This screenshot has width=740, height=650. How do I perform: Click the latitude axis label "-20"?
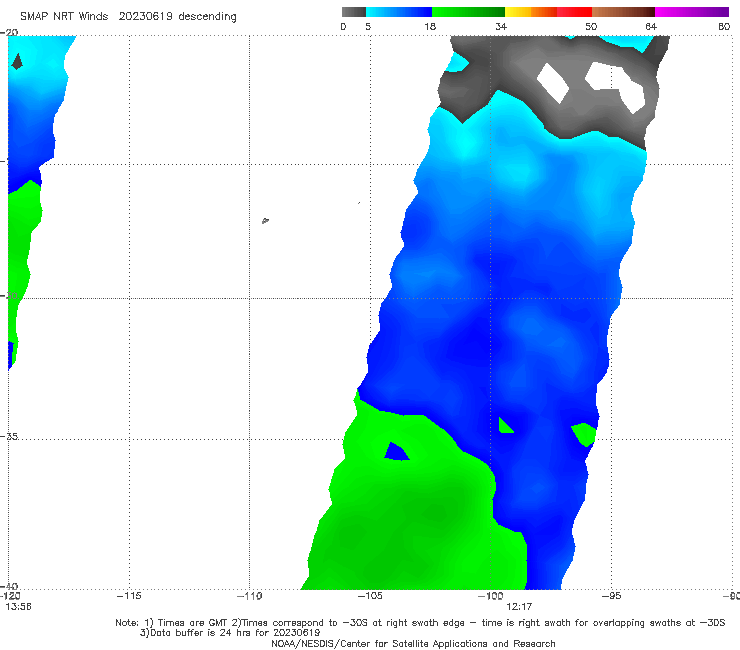coord(9,32)
